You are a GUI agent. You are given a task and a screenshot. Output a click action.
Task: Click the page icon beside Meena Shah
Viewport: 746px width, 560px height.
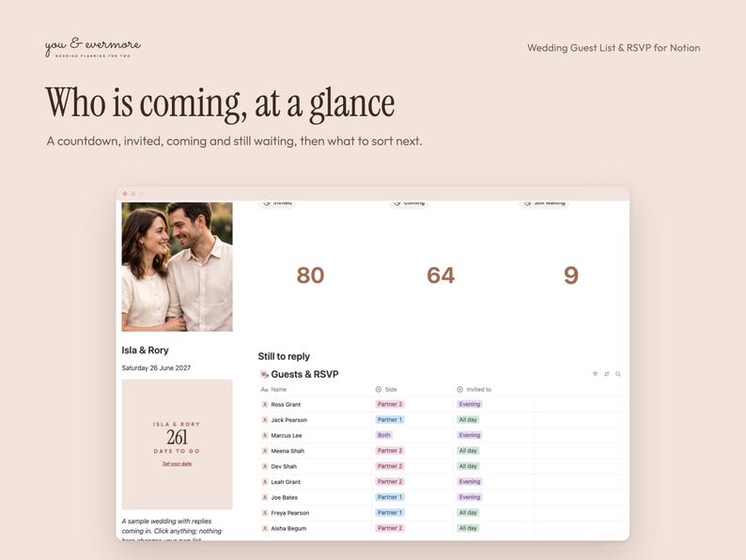tap(265, 451)
